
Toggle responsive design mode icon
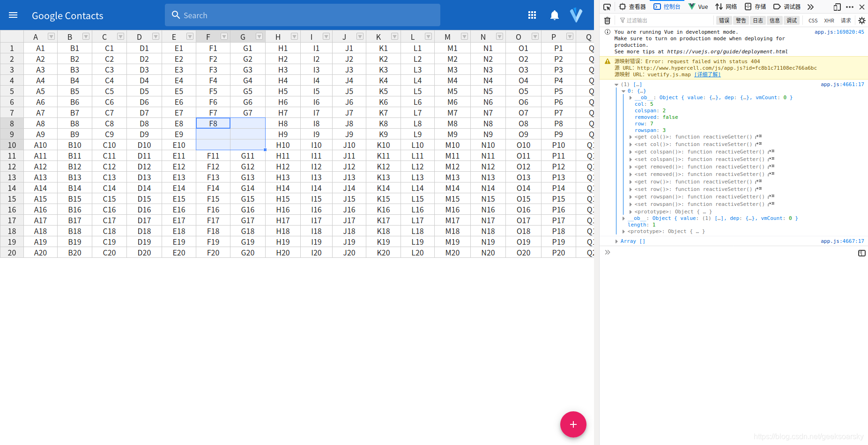click(x=837, y=7)
